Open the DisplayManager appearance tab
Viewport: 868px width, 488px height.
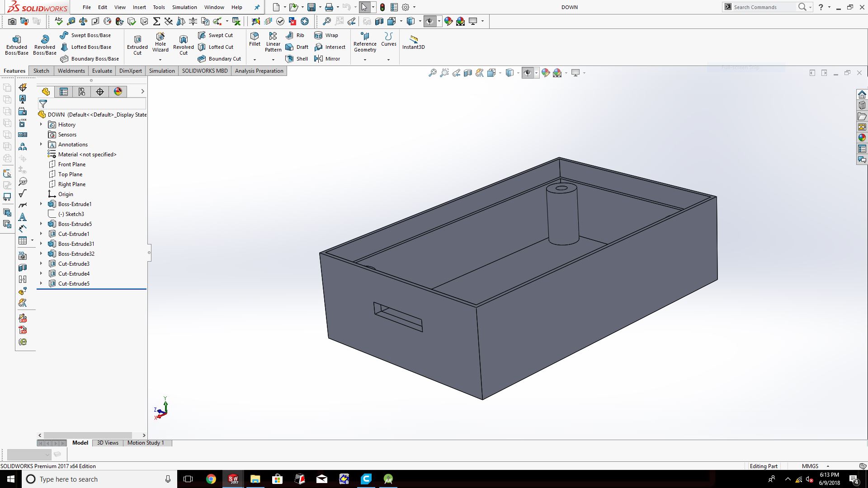[118, 92]
